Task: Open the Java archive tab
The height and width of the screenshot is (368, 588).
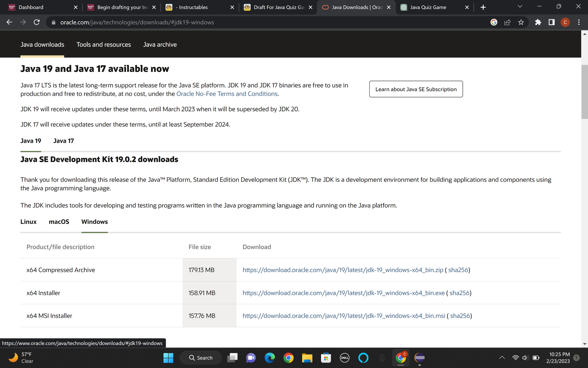Action: [160, 45]
